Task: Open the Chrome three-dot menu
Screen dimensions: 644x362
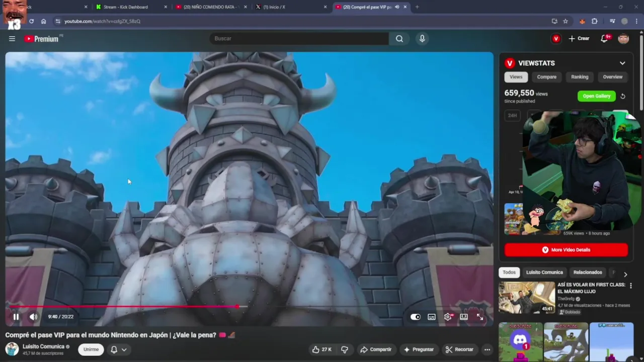Action: [x=637, y=21]
